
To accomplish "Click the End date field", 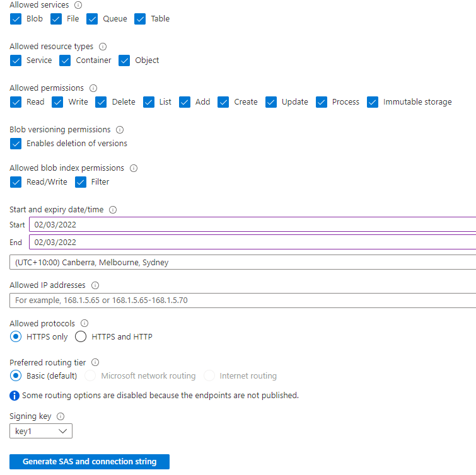I will 253,242.
